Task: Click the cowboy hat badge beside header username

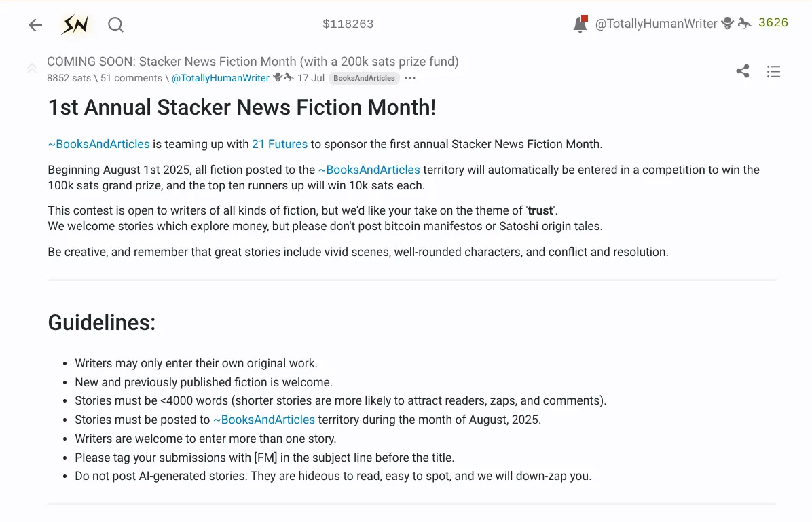Action: coord(728,23)
